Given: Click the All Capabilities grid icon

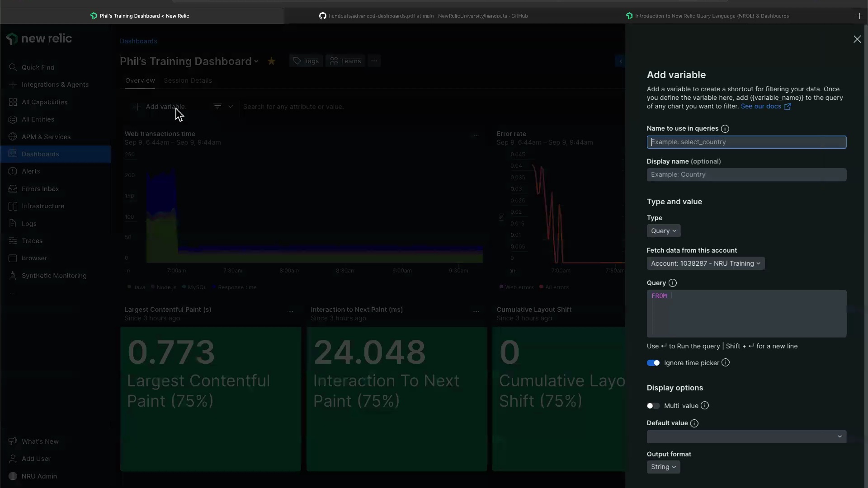Looking at the screenshot, I should [13, 102].
